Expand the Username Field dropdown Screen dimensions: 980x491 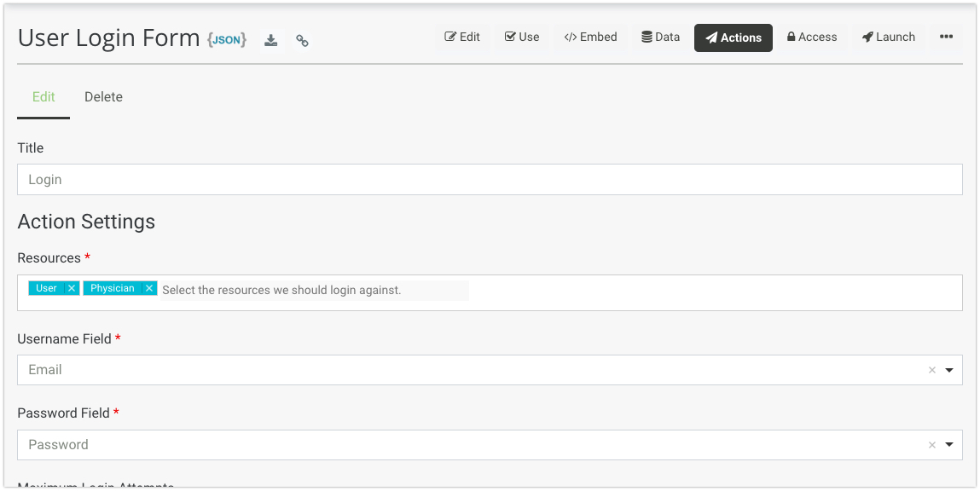coord(949,370)
